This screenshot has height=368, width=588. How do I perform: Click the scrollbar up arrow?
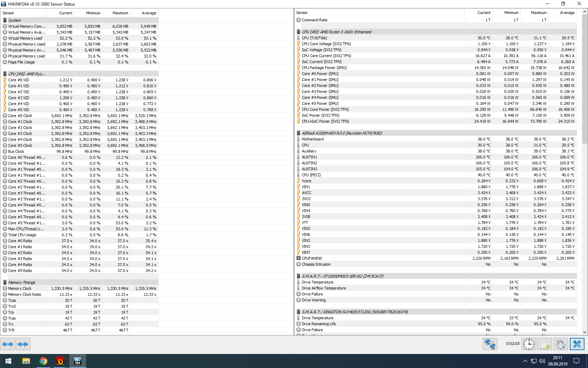584,12
